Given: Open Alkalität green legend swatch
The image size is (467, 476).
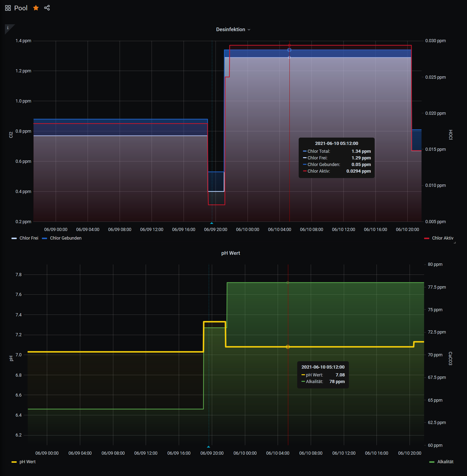Looking at the screenshot, I should [432, 462].
